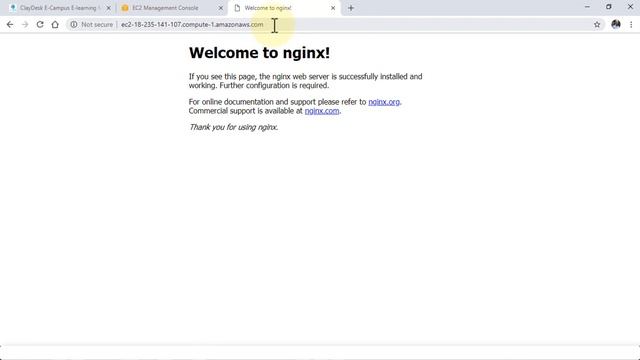Viewport: 640px width, 360px height.
Task: Open a new tab with plus button
Action: 351,8
